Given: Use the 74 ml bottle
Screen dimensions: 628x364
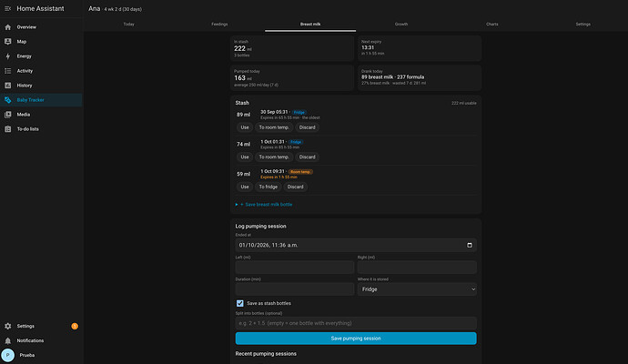Looking at the screenshot, I should click(x=245, y=157).
